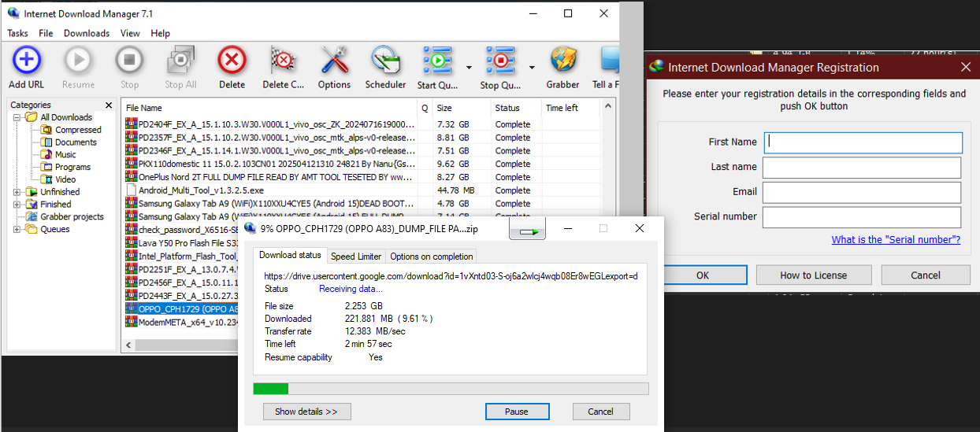Open the Downloads menu
Viewport: 980px width, 432px height.
tap(87, 33)
